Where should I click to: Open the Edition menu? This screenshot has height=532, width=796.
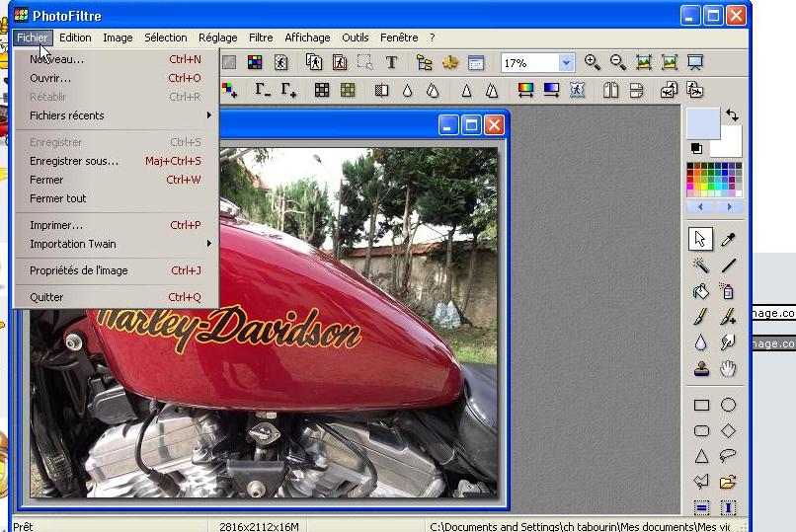[75, 38]
